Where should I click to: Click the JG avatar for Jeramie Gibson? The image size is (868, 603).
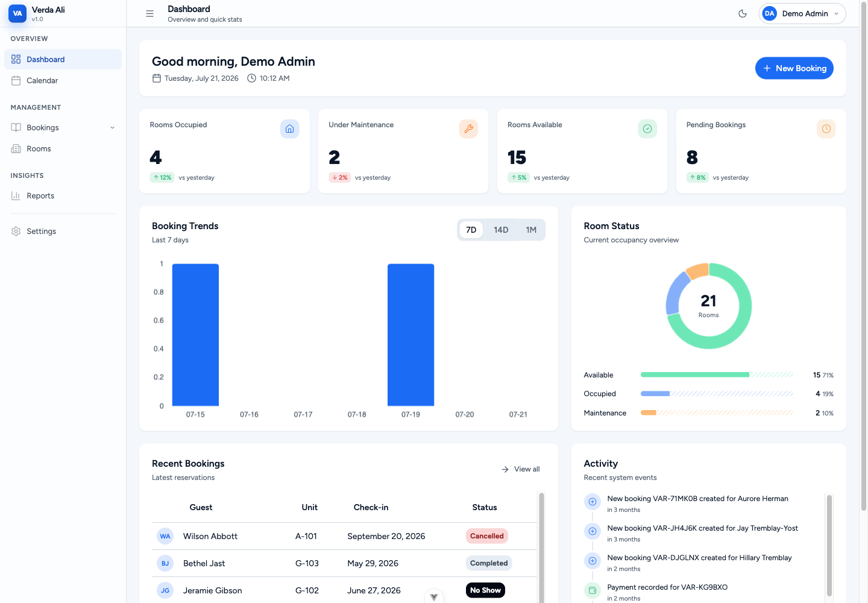(165, 590)
